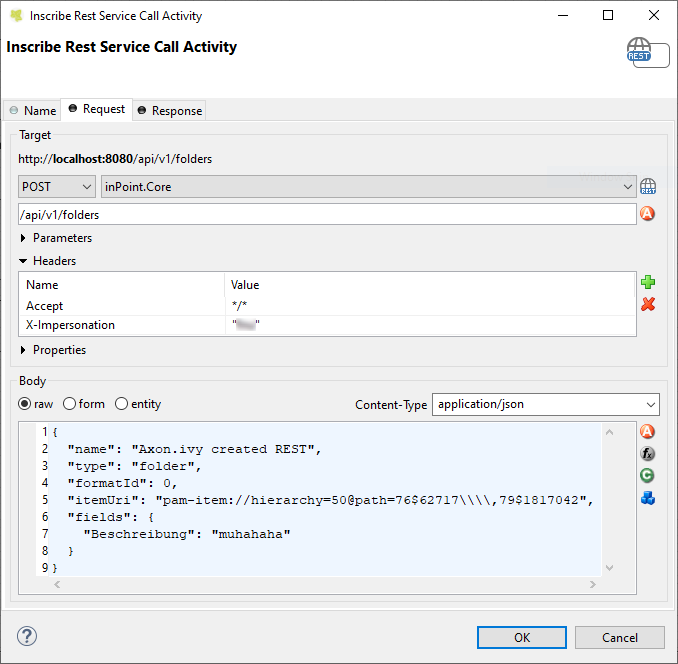Click the X-Impersonation blurred value cell

[x=430, y=325]
